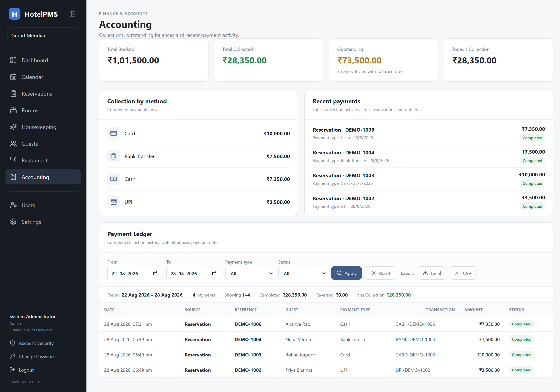The width and height of the screenshot is (560, 392).
Task: Click the UPI method icon
Action: click(113, 202)
